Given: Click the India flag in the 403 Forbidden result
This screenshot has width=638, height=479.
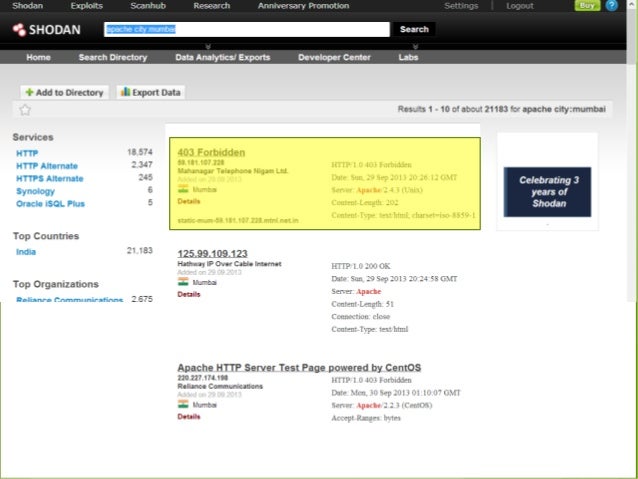Looking at the screenshot, I should coord(183,189).
